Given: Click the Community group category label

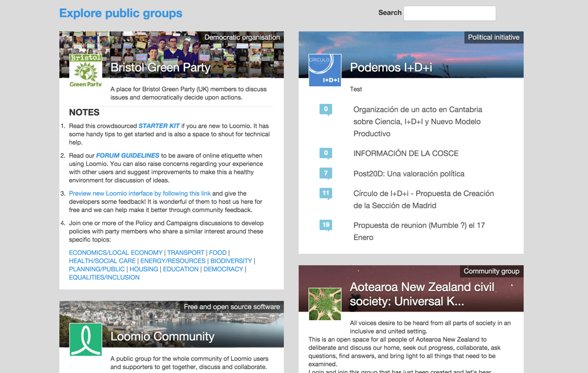Looking at the screenshot, I should [491, 271].
